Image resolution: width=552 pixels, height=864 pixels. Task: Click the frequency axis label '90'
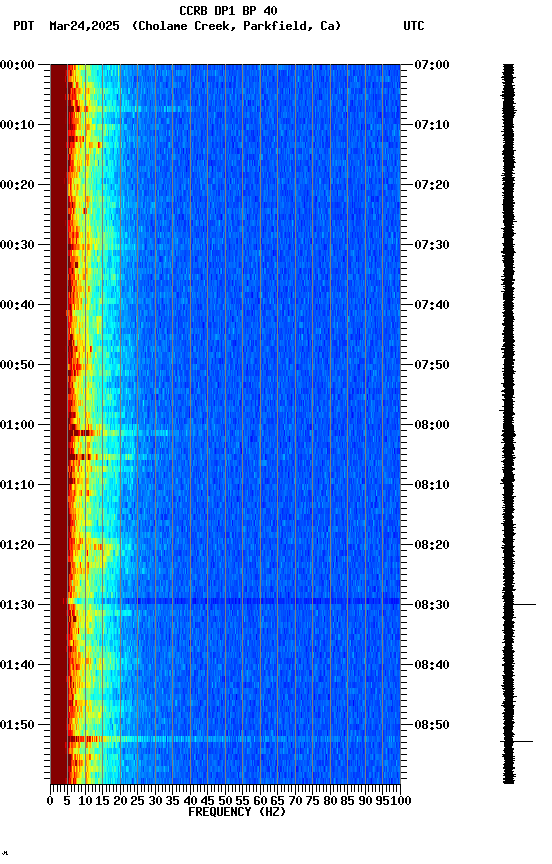(365, 801)
